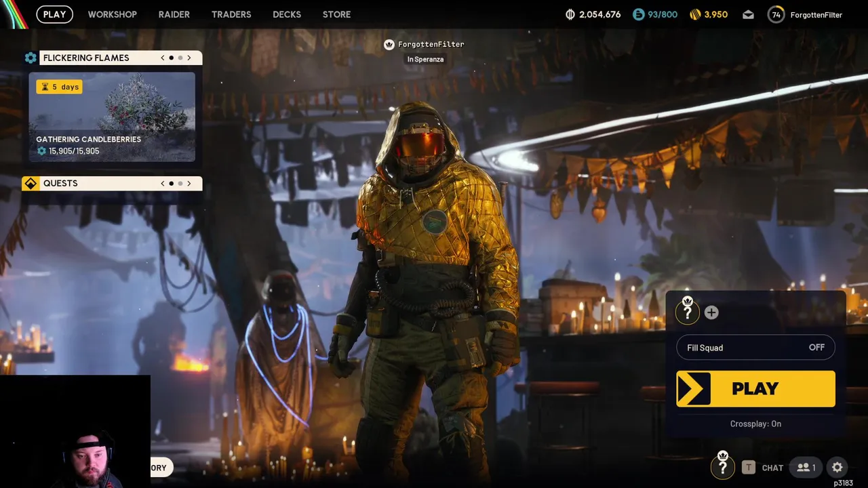Image resolution: width=868 pixels, height=488 pixels.
Task: Open settings gear at bottom right
Action: (x=837, y=467)
